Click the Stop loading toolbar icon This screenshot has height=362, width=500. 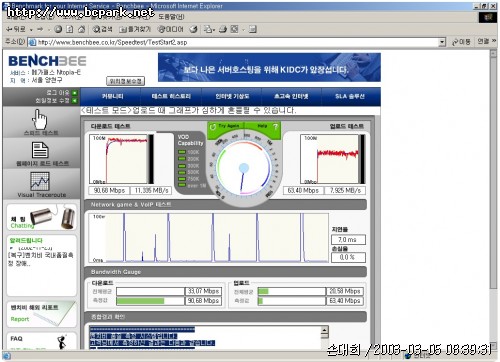click(58, 29)
